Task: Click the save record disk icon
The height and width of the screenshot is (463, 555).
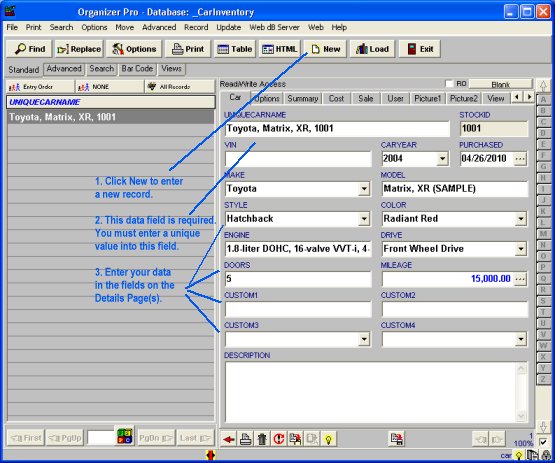Action: (x=396, y=439)
